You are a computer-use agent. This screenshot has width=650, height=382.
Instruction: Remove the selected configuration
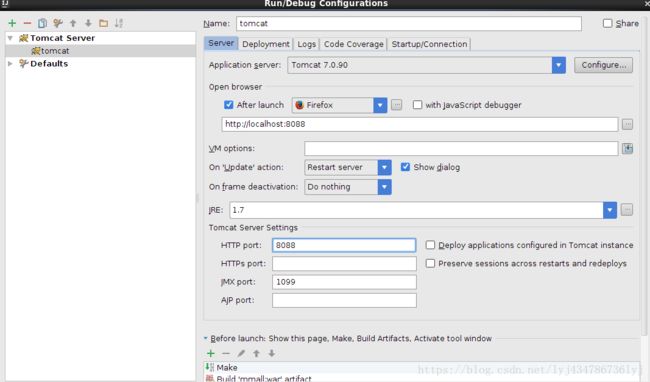point(27,23)
